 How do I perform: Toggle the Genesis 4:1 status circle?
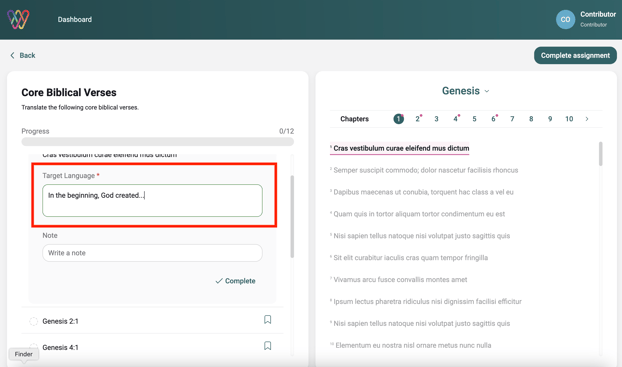(34, 346)
